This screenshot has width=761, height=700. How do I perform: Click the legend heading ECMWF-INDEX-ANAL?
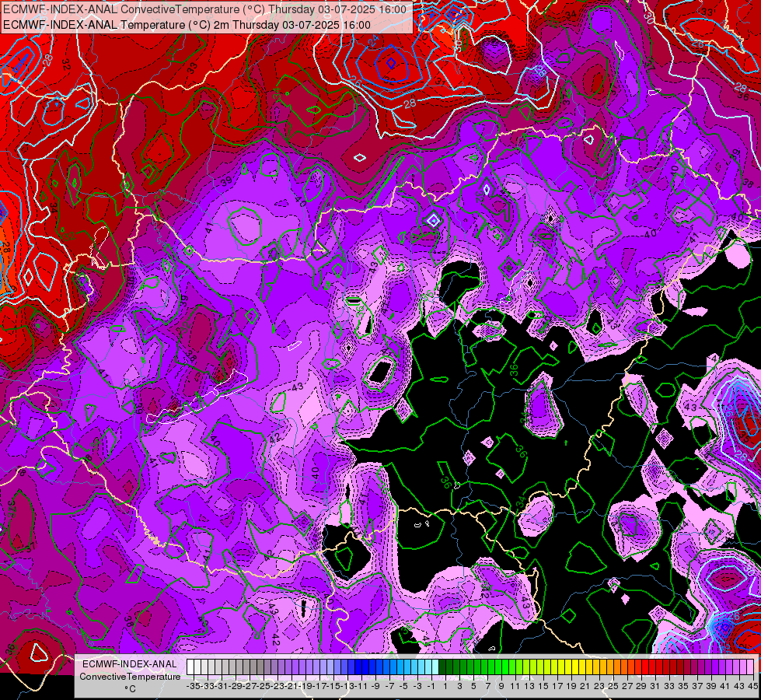(x=130, y=664)
